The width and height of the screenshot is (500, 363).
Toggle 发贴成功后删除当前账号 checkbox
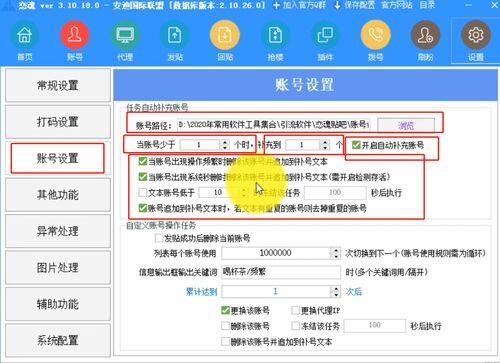[x=159, y=238]
